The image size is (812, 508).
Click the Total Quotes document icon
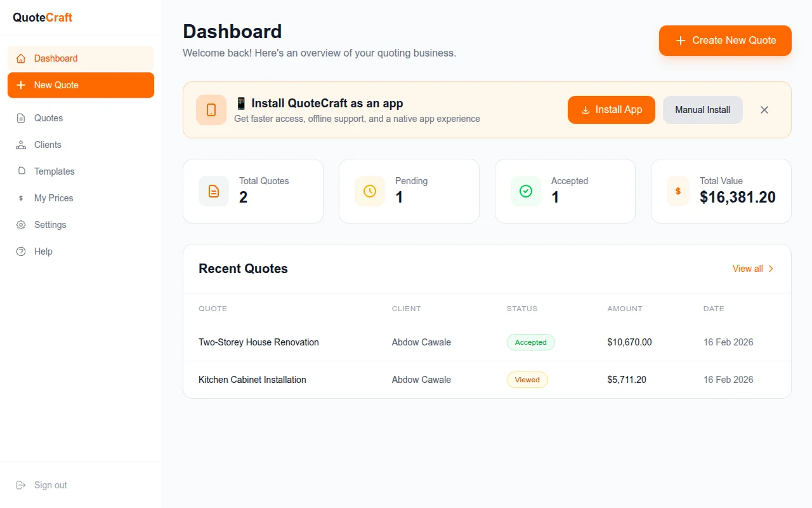(x=214, y=191)
